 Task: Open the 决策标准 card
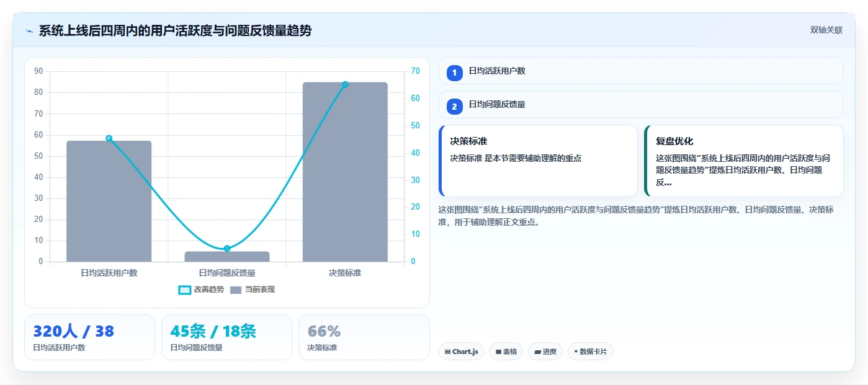[x=538, y=161]
